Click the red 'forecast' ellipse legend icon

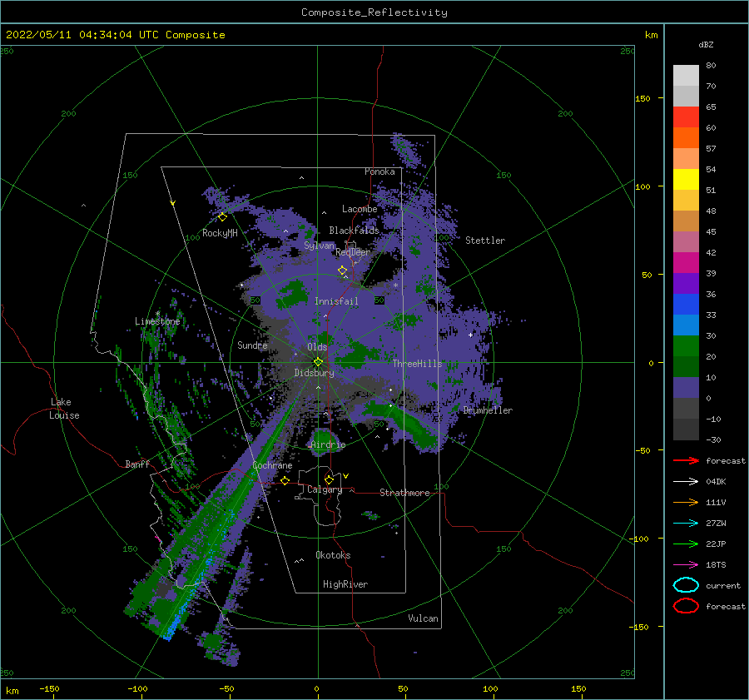click(x=686, y=606)
